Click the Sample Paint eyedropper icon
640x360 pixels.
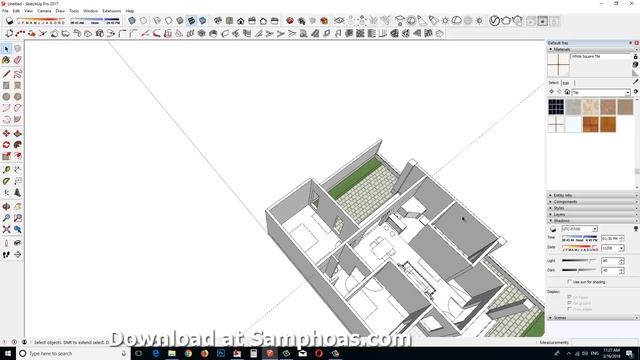pos(636,82)
